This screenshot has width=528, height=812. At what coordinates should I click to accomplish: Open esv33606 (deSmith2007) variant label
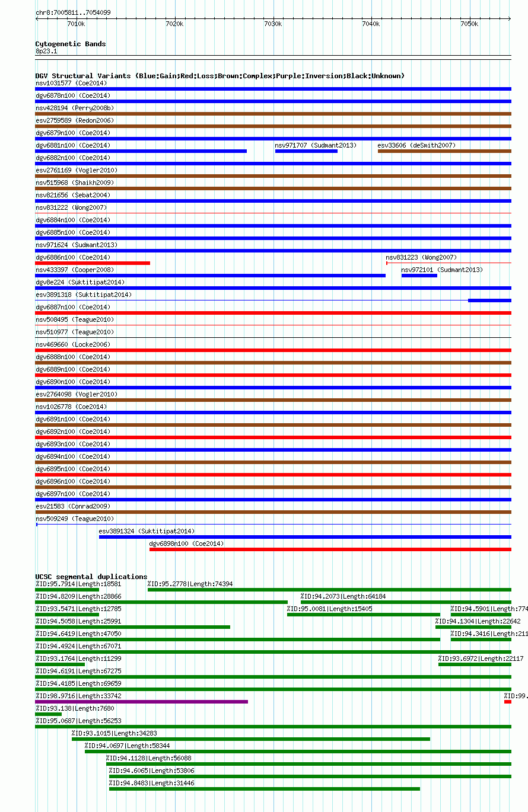(416, 145)
